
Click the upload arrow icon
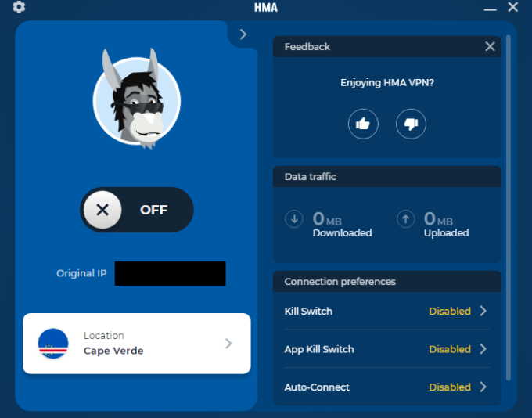click(x=406, y=219)
